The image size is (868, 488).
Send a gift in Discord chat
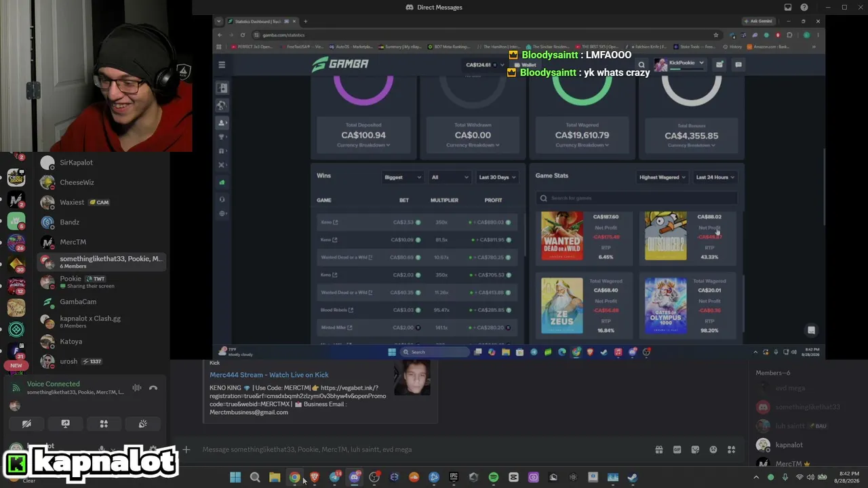pyautogui.click(x=658, y=449)
